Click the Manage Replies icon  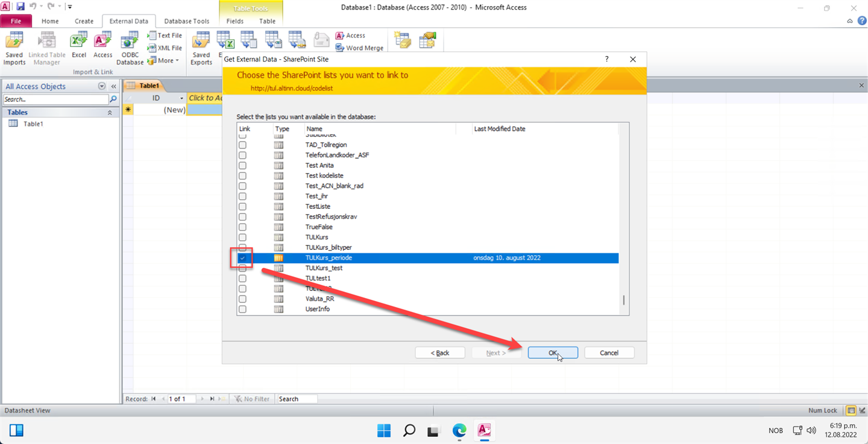pos(427,40)
